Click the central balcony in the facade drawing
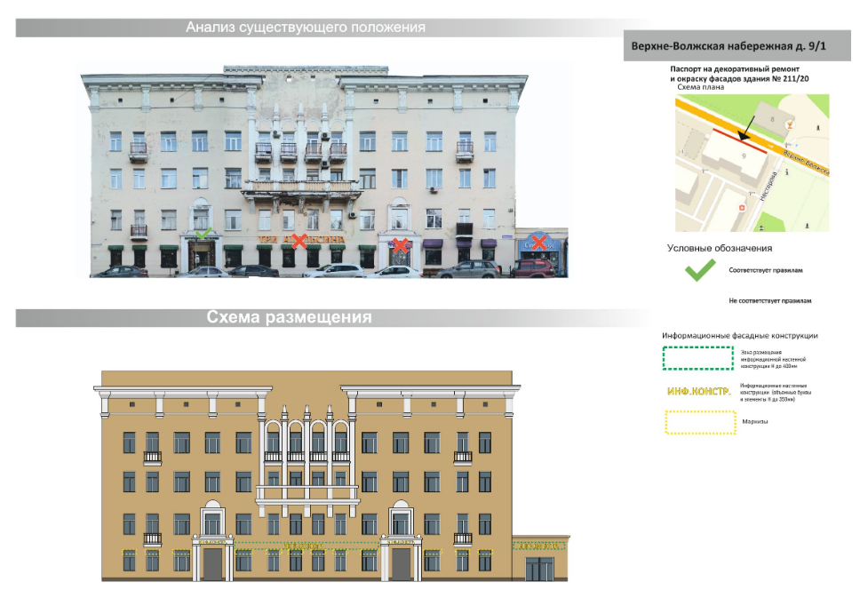The image size is (868, 606). (x=307, y=492)
